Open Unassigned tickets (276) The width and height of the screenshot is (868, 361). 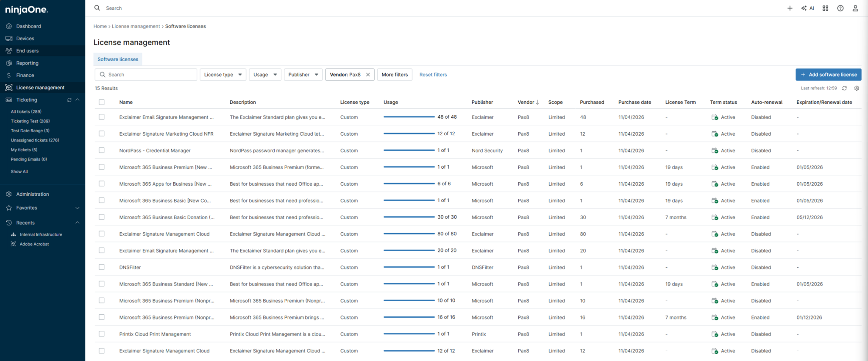point(35,140)
